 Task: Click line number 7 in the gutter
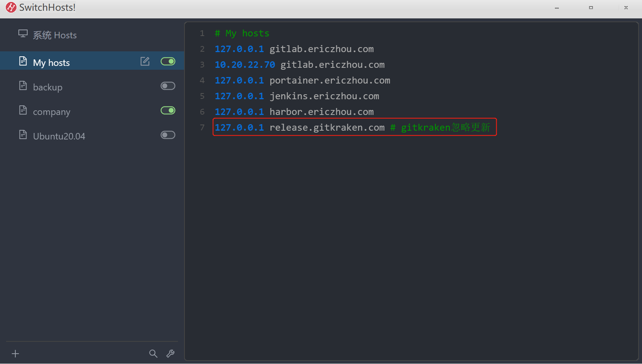[x=202, y=128]
